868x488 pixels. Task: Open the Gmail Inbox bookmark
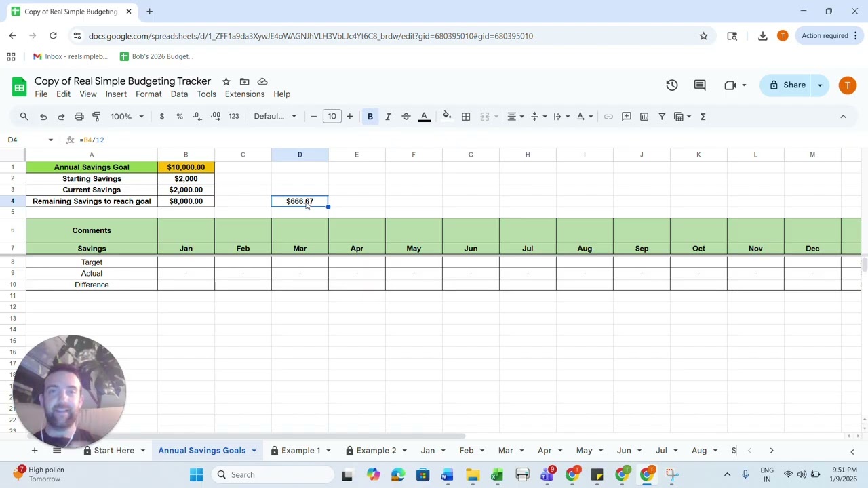(x=70, y=56)
